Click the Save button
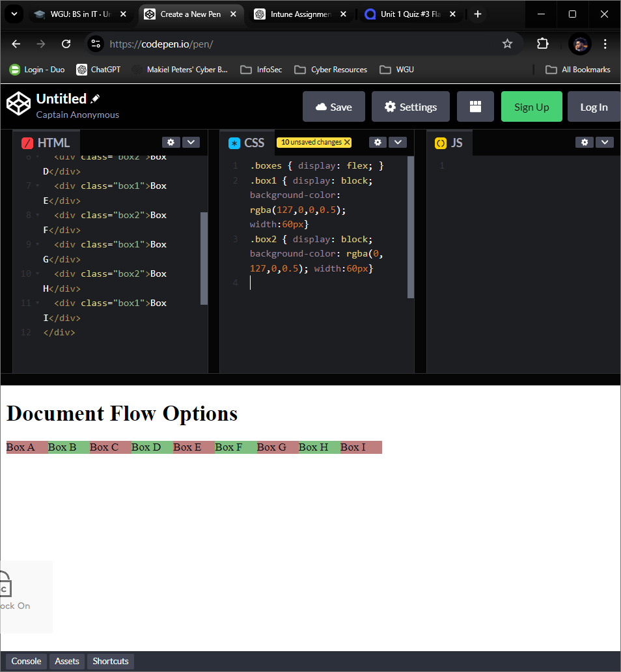This screenshot has width=621, height=672. [x=333, y=107]
